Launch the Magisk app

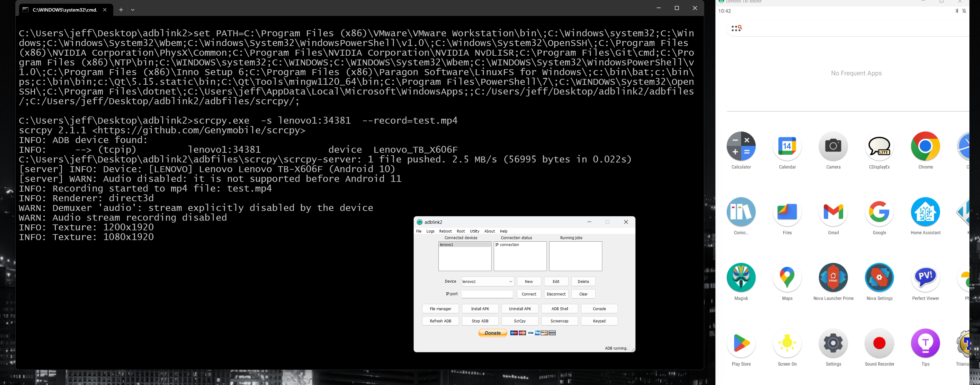pos(741,278)
